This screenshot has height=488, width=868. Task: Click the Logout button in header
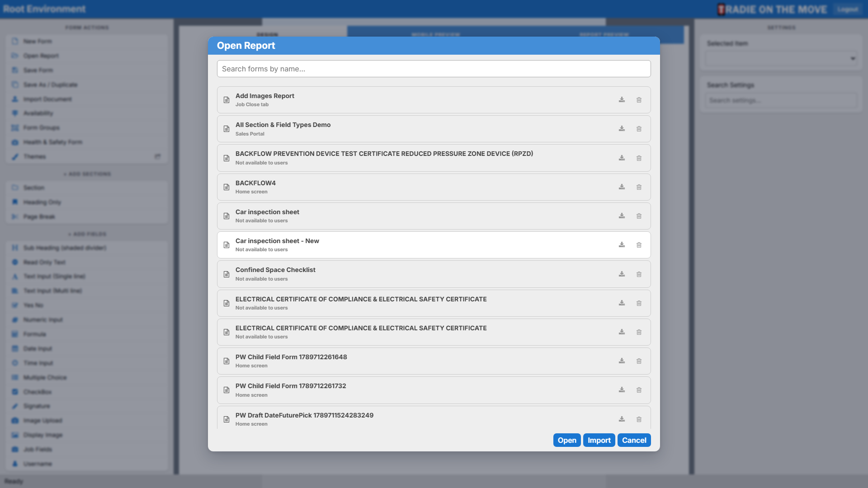tap(847, 9)
